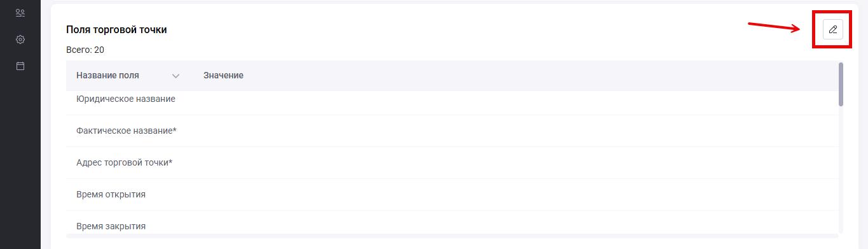
Task: Click the Поля торговой точки heading
Action: 116,29
